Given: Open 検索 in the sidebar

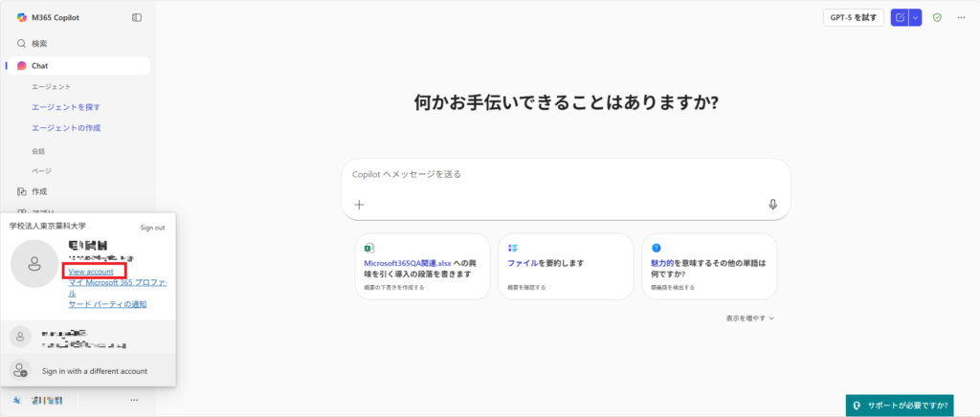Looking at the screenshot, I should pos(39,44).
